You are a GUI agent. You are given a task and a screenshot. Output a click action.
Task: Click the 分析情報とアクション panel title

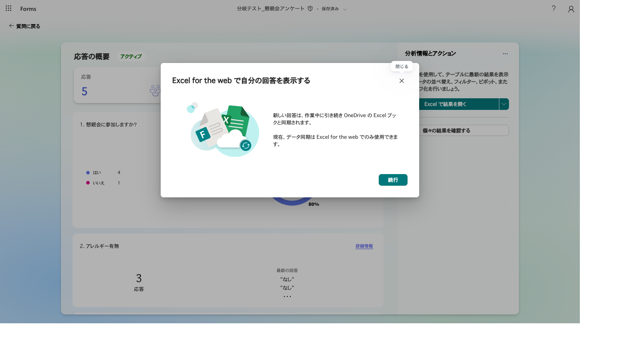click(x=430, y=53)
